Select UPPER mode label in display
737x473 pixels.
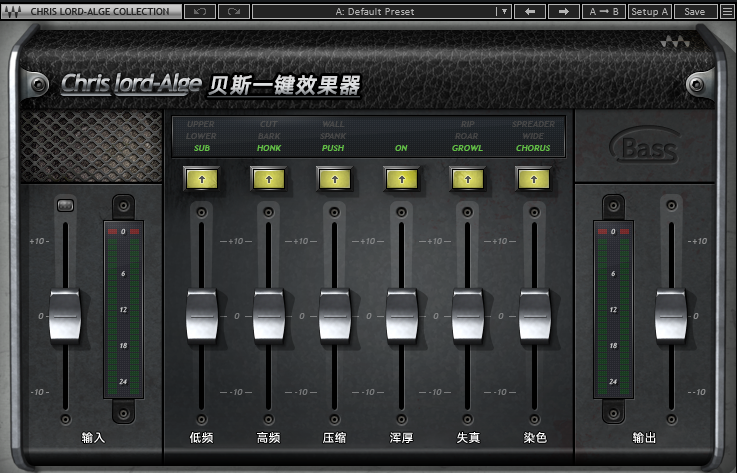[x=201, y=124]
